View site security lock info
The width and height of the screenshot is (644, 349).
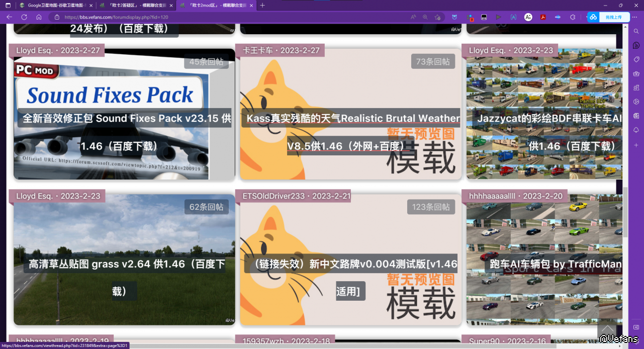coord(57,17)
